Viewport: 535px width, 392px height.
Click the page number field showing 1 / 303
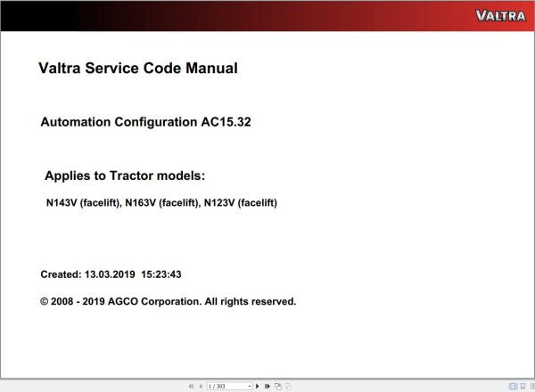224,387
